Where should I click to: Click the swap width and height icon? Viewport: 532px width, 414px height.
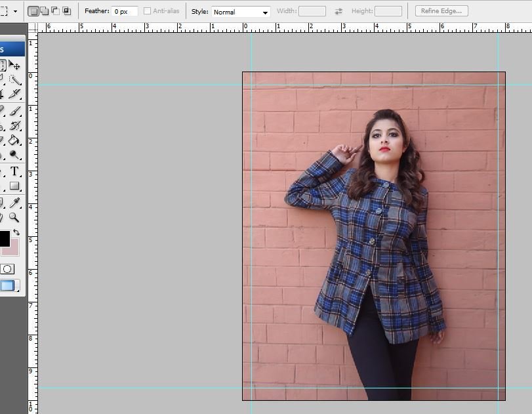338,12
